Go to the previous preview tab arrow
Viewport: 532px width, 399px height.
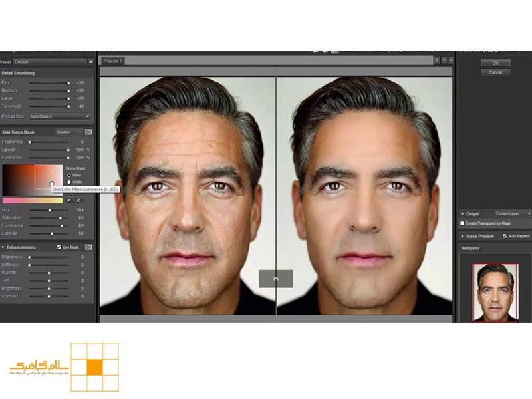pos(437,61)
